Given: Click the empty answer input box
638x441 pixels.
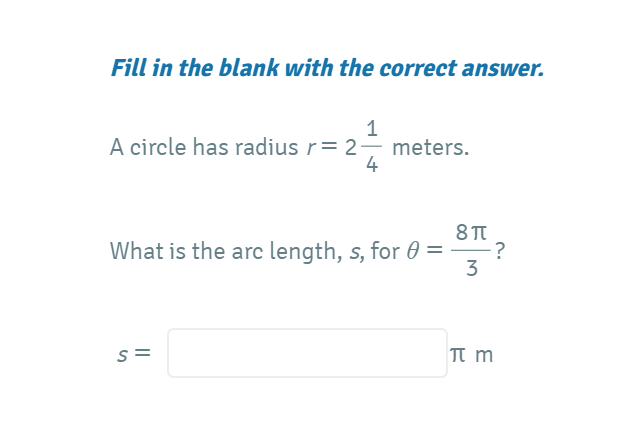Looking at the screenshot, I should (x=308, y=353).
